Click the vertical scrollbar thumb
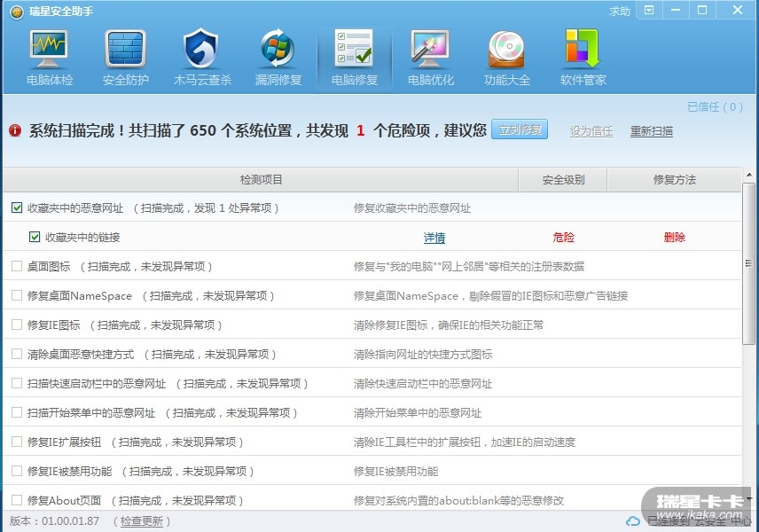This screenshot has width=759, height=532. [749, 264]
